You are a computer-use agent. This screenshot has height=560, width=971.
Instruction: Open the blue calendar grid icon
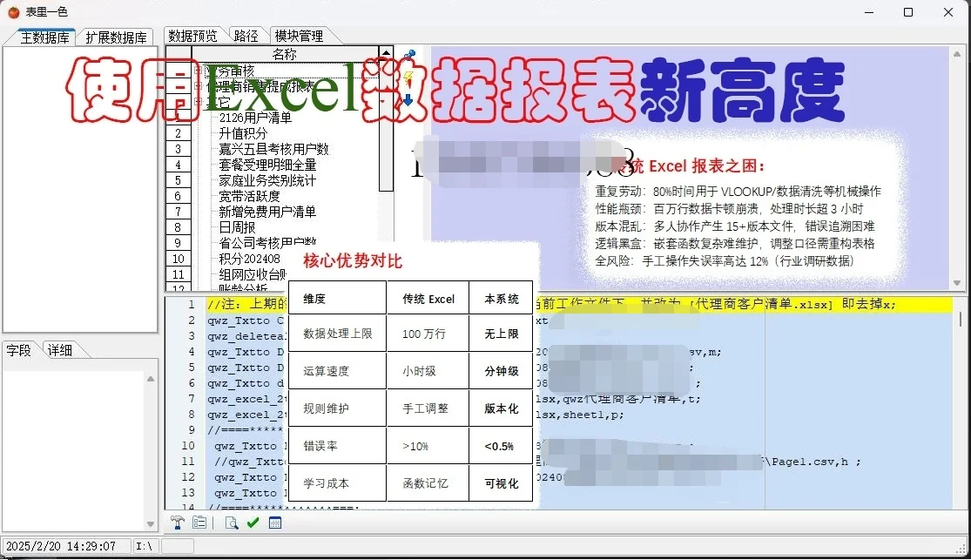(275, 523)
